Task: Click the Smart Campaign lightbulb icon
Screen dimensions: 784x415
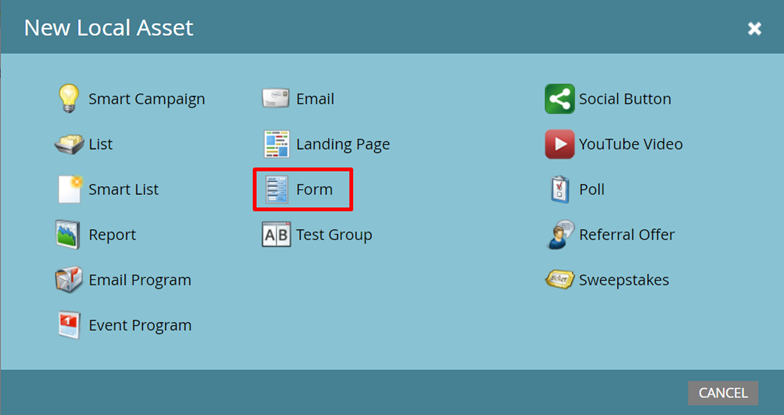Action: pos(68,98)
